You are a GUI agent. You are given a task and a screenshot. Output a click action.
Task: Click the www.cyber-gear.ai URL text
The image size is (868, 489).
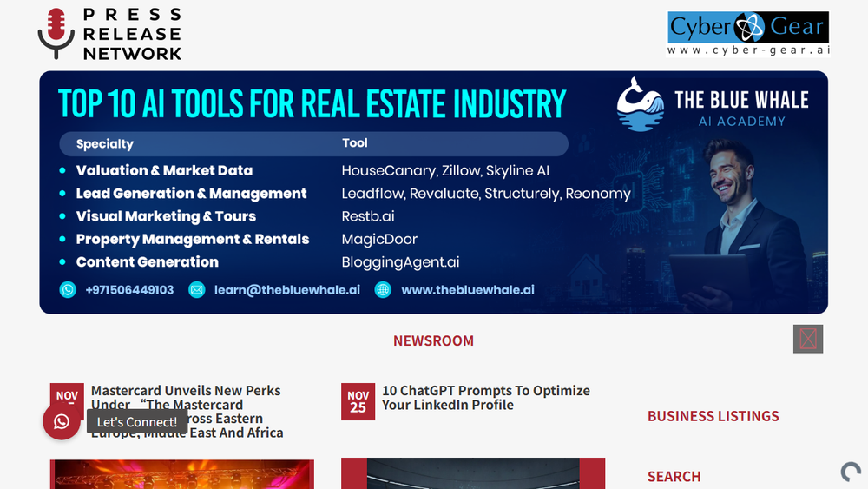click(748, 50)
